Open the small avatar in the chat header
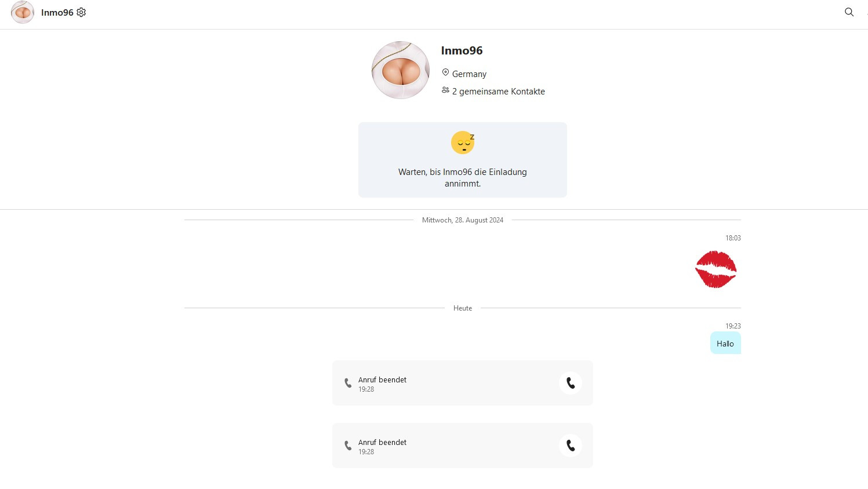Viewport: 868px width, 489px height. 23,12
